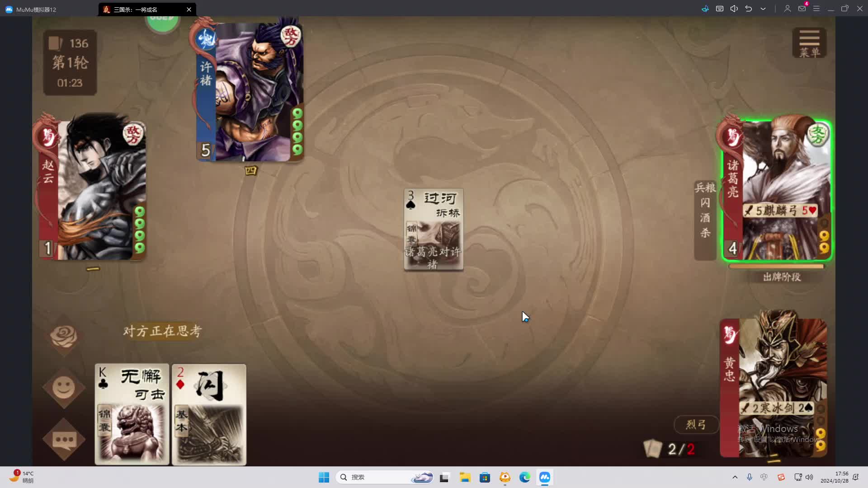Select the 无懈可击 club K card
The image size is (868, 488).
(x=132, y=414)
